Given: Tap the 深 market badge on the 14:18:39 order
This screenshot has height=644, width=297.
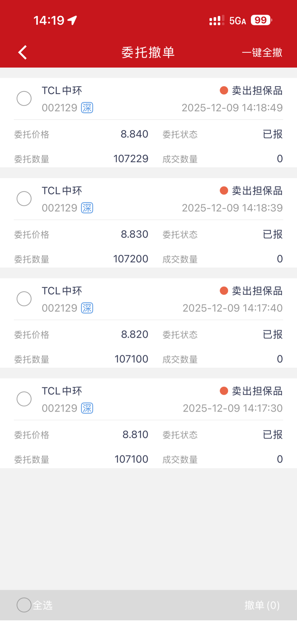Looking at the screenshot, I should (87, 208).
